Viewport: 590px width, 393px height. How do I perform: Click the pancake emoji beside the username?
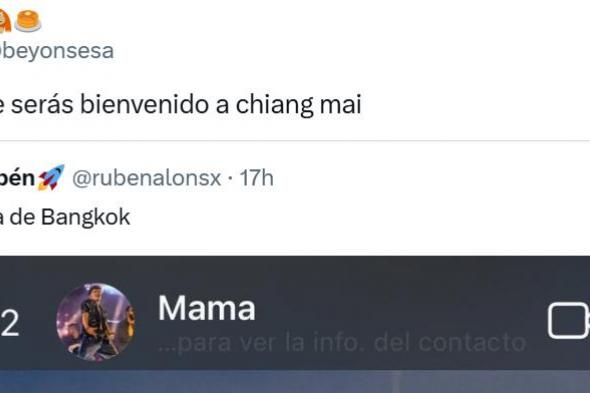28,21
